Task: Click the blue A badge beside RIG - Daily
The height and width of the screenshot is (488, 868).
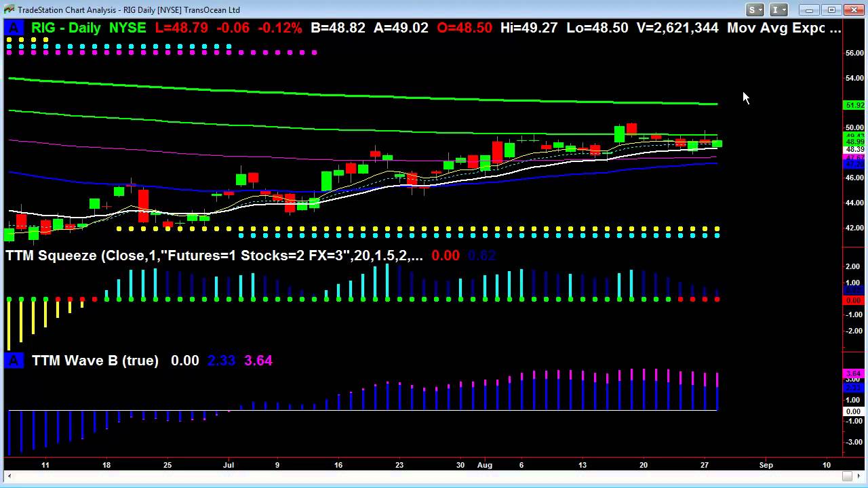Action: coord(14,28)
